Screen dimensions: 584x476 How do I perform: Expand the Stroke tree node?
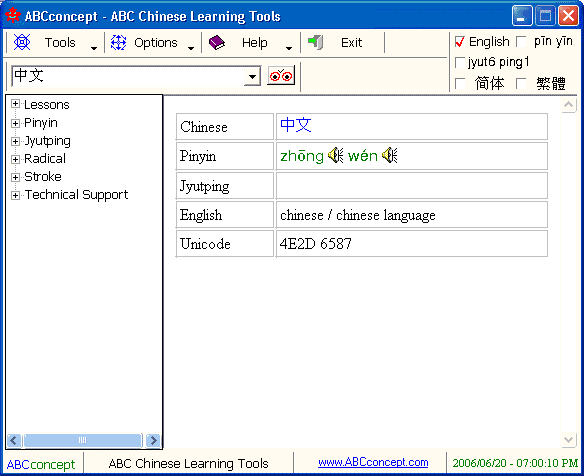coord(15,177)
